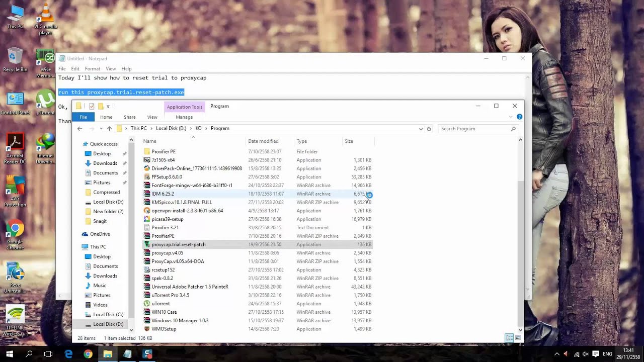Sort files by the Size column
Screen dimensions: 644x362
point(358,141)
